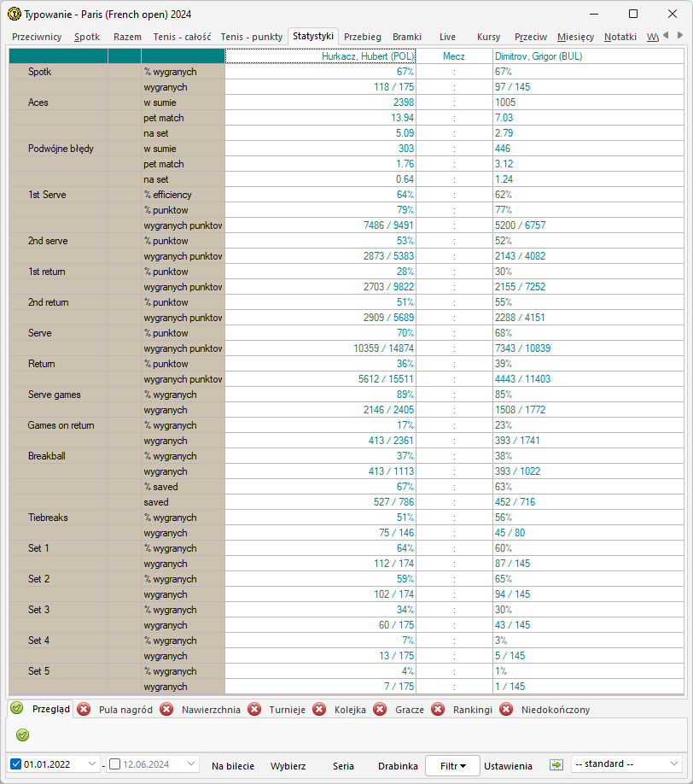Open the Filtr dropdown button
Image resolution: width=693 pixels, height=784 pixels.
tap(452, 766)
